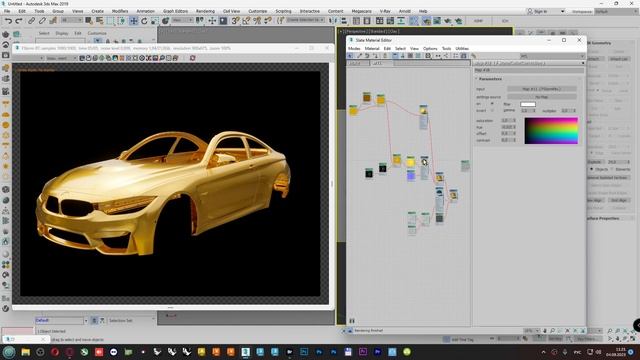Viewport: 640px width, 360px height.
Task: Click Sign In at top right
Action: [540, 11]
